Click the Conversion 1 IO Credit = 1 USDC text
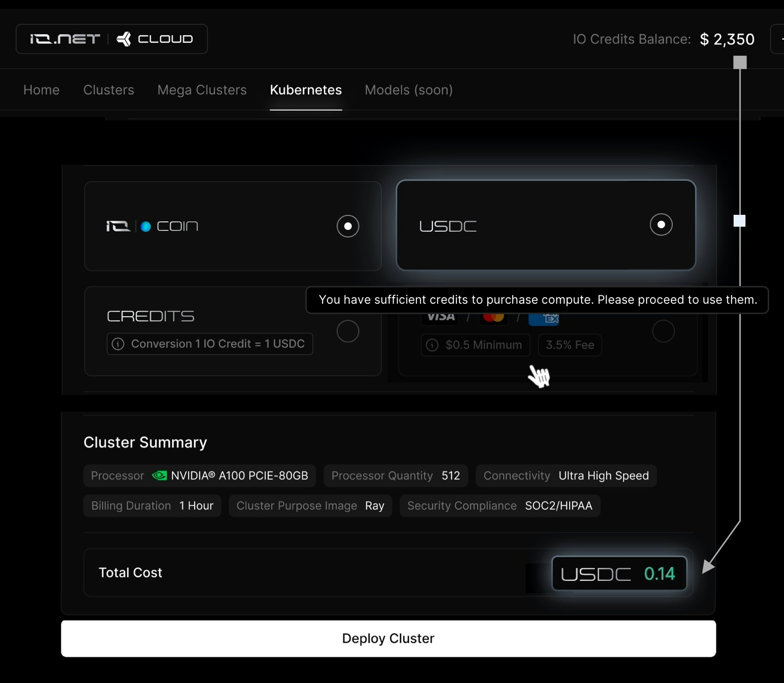784x683 pixels. coord(218,344)
